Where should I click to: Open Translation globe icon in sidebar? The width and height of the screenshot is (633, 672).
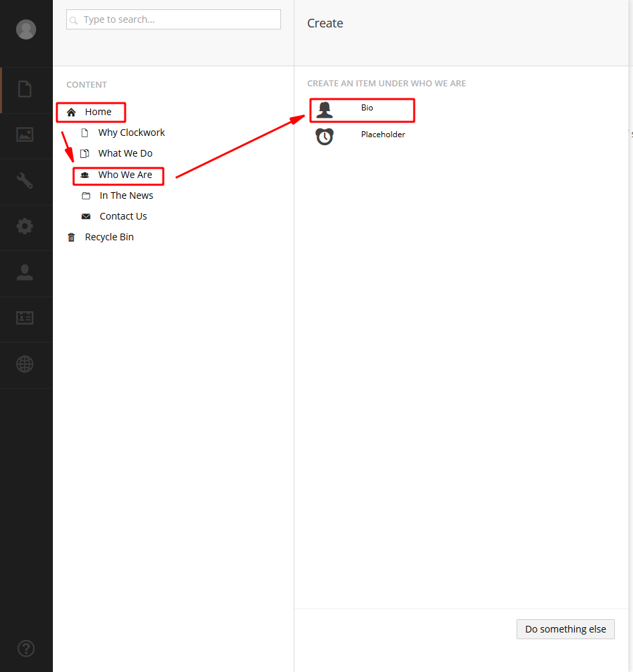tap(25, 364)
